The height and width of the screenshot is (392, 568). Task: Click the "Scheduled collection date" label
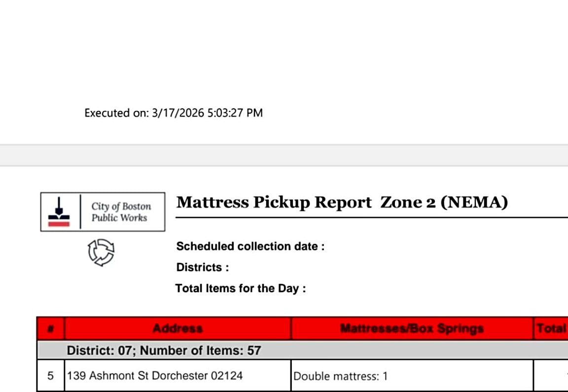pos(250,246)
